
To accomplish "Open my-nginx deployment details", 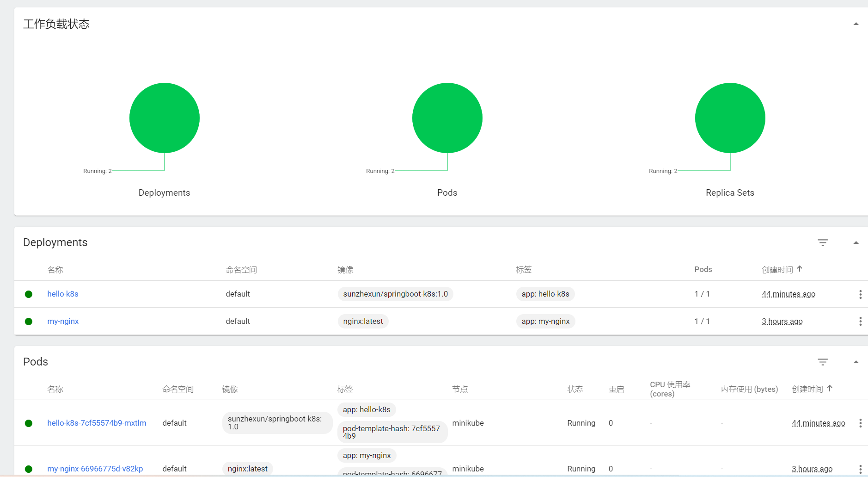I will tap(63, 321).
